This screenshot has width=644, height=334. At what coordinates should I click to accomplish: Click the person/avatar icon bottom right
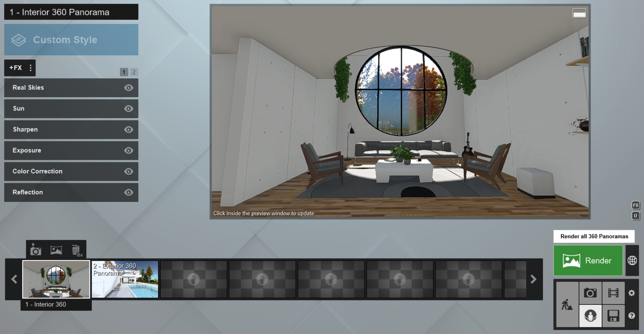pos(590,315)
